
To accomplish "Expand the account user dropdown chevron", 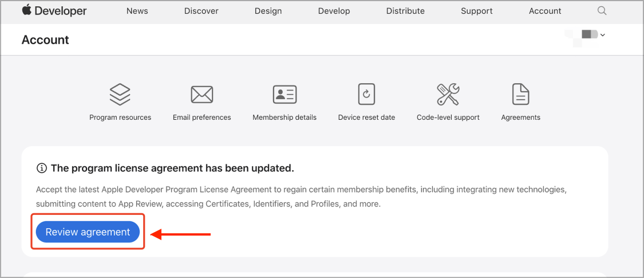I will (603, 35).
